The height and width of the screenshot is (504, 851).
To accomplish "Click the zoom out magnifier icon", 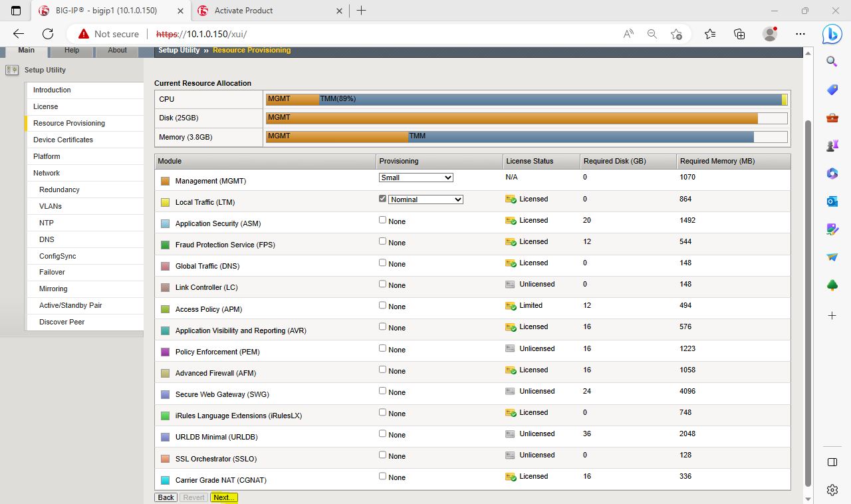I will (x=652, y=34).
